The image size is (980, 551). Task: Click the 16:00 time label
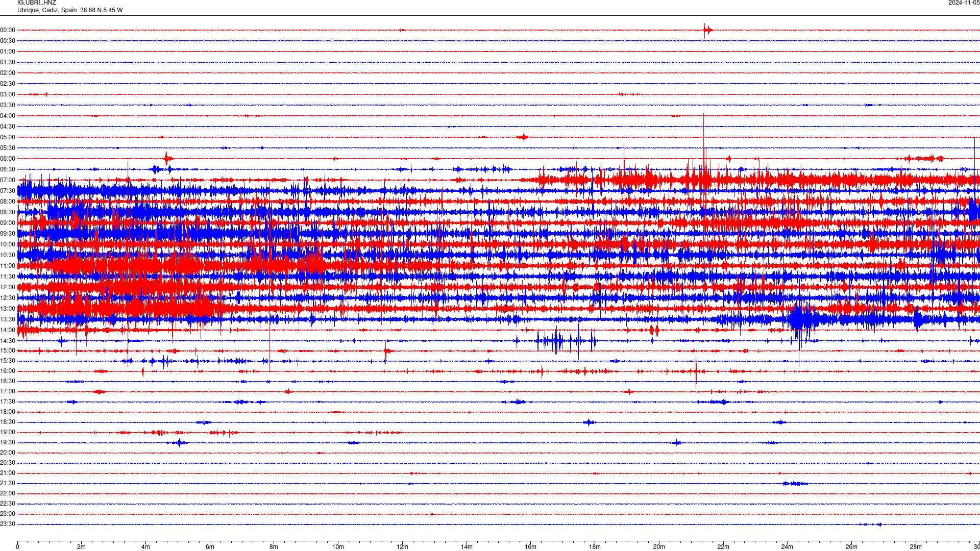tap(8, 371)
